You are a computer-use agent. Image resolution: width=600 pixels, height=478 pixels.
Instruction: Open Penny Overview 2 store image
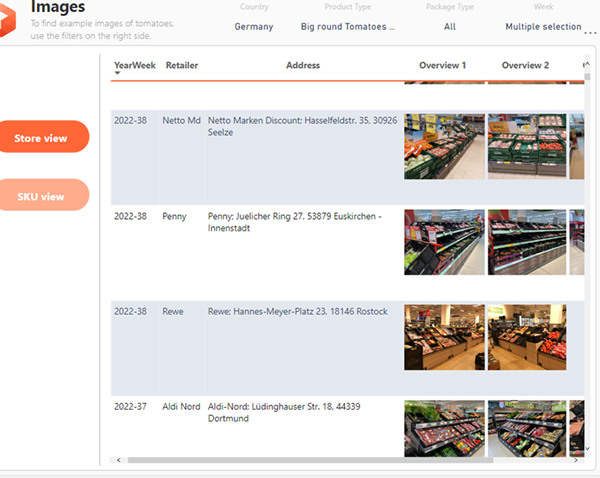pyautogui.click(x=527, y=242)
